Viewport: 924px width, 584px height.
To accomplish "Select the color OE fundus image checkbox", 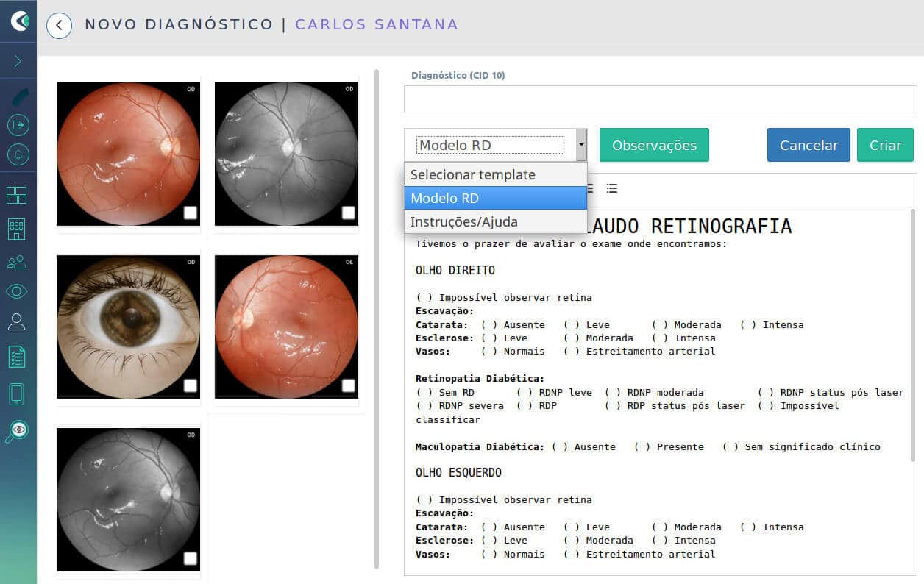I will click(x=348, y=385).
